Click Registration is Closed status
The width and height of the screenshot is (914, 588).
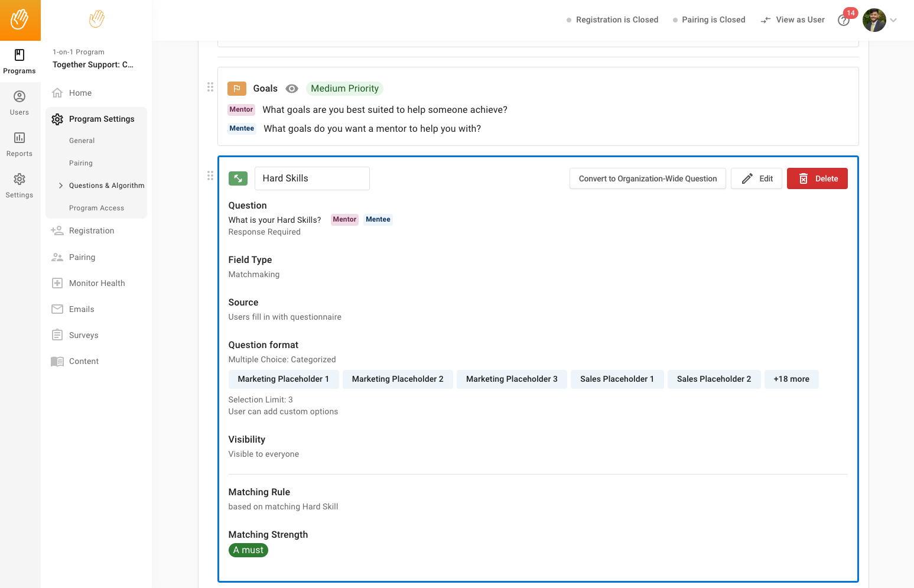612,20
